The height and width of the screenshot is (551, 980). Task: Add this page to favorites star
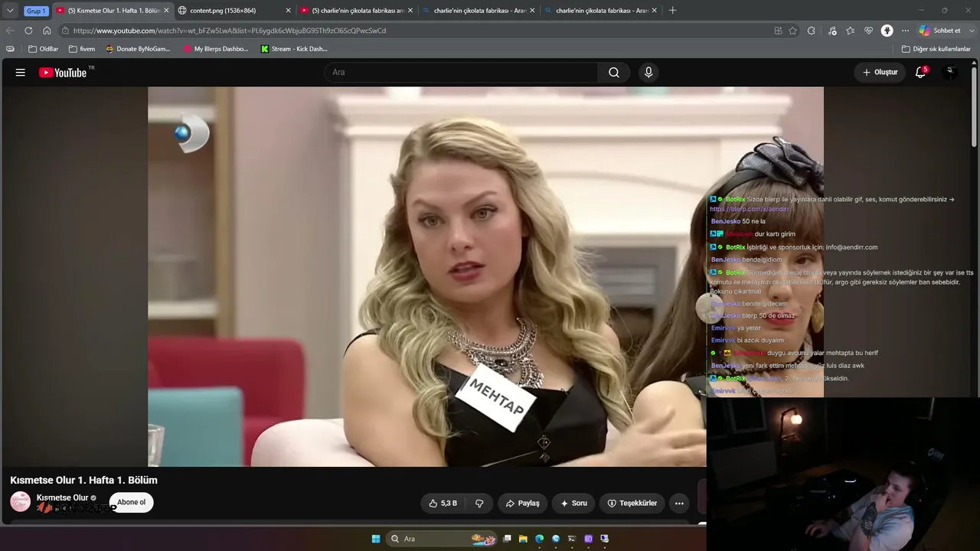point(792,31)
